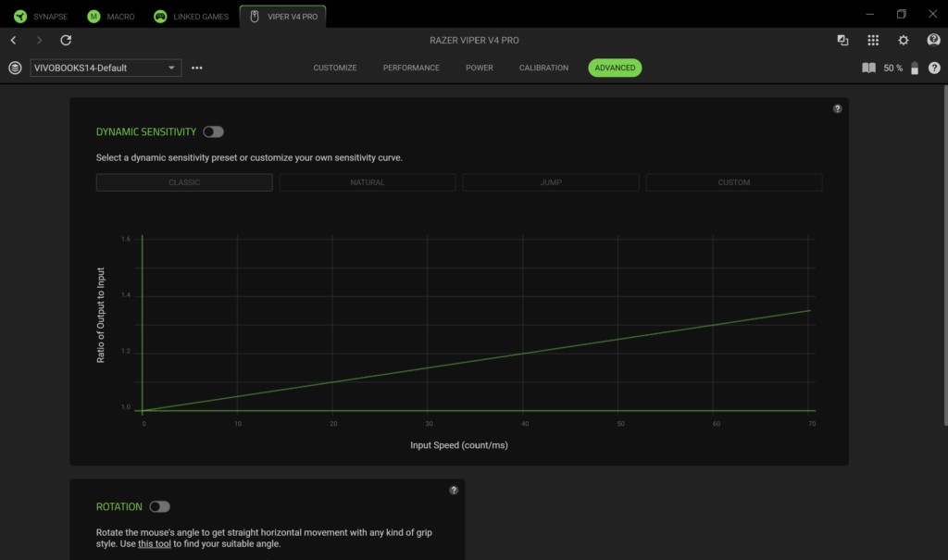
Task: Show Dynamic Sensitivity help tooltip icon
Action: tap(837, 109)
